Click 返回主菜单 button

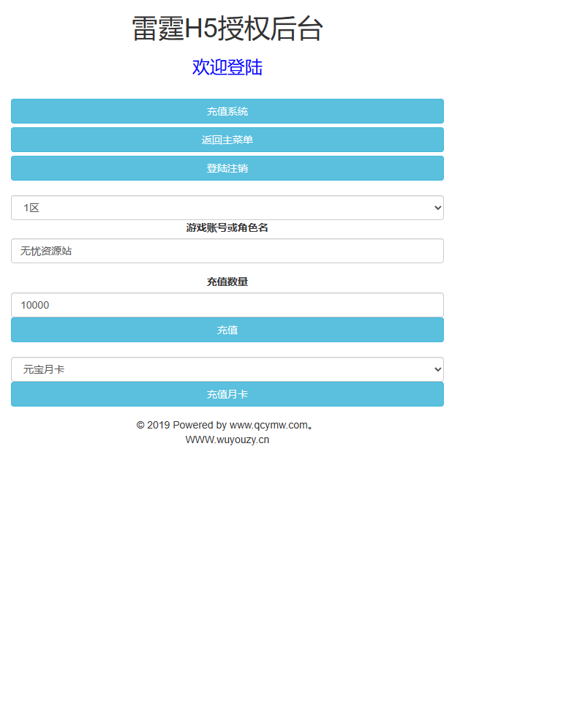[x=227, y=140]
